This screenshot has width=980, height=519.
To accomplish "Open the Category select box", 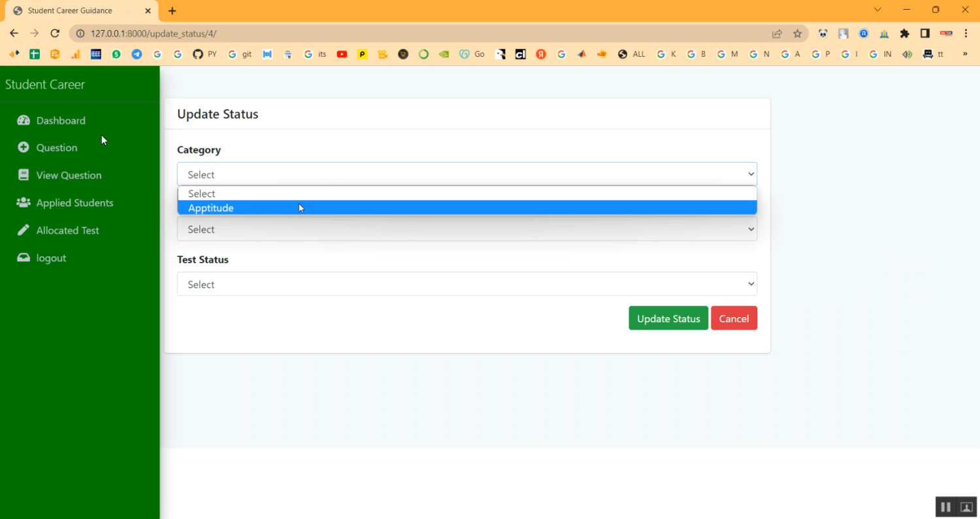I will pos(466,175).
